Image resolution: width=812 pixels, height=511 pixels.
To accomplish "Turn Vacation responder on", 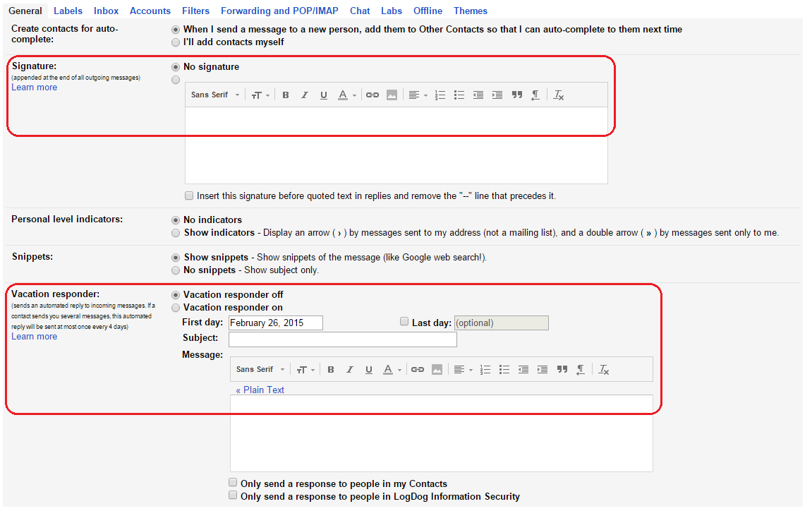I will 176,308.
